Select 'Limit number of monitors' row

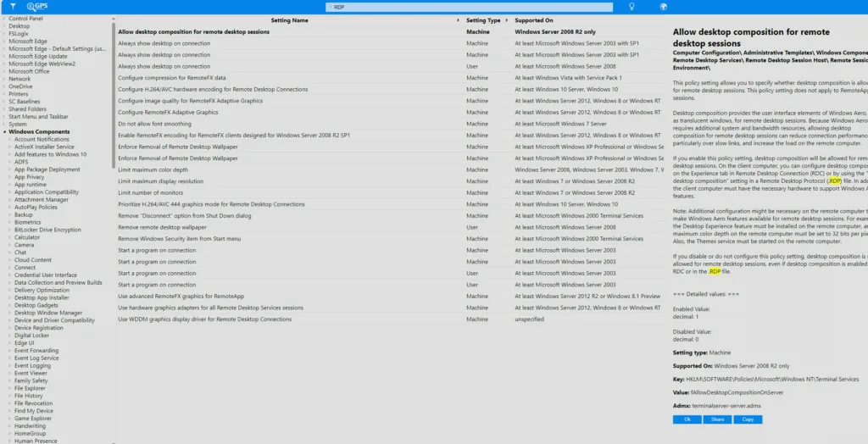[x=390, y=192]
